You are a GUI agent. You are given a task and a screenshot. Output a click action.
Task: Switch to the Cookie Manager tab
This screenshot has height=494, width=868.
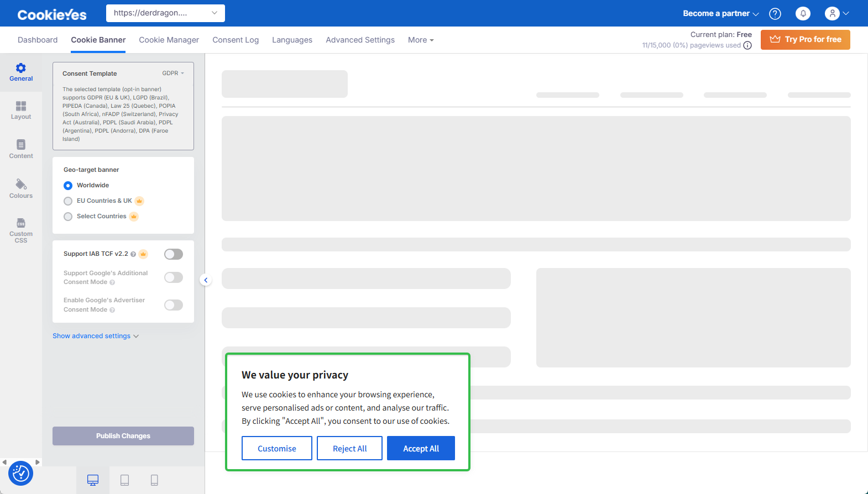(169, 40)
